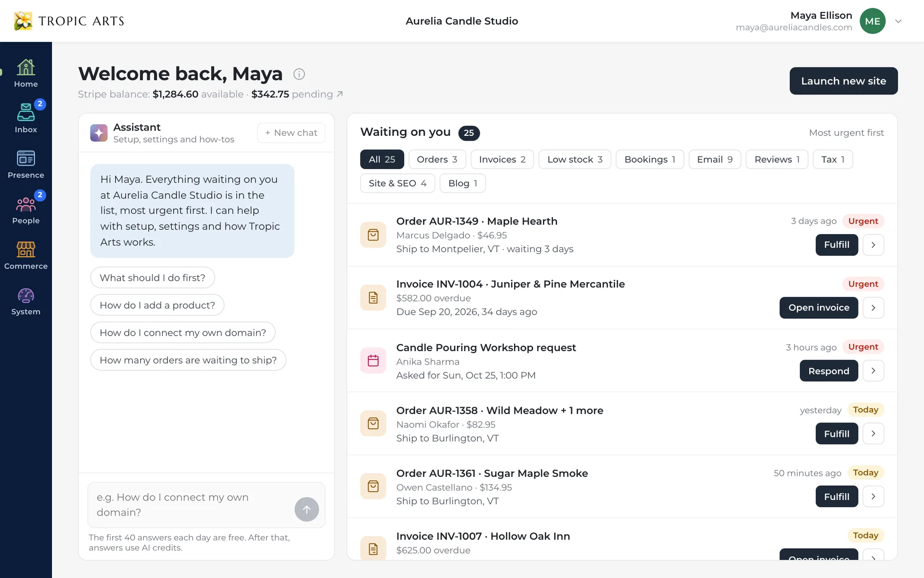Filter by Reviews 1
Image resolution: width=924 pixels, height=578 pixels.
[777, 159]
